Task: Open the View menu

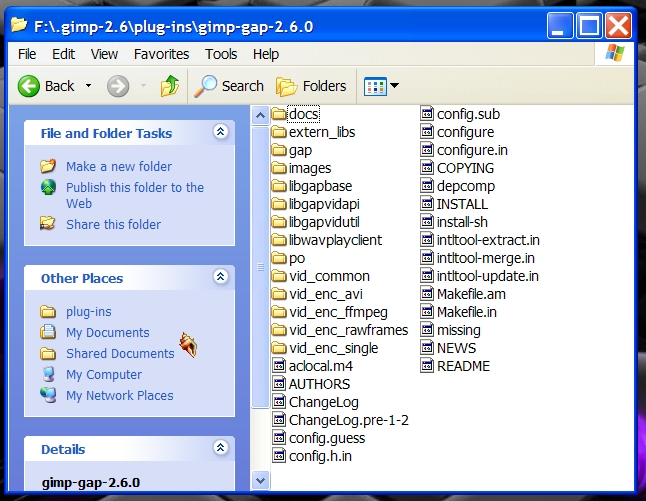Action: coord(104,54)
